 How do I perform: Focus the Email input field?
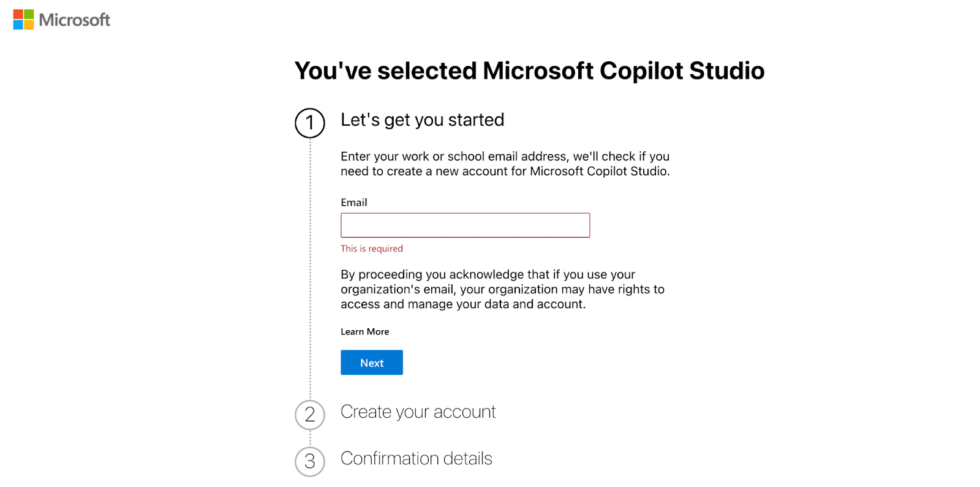pyautogui.click(x=465, y=225)
